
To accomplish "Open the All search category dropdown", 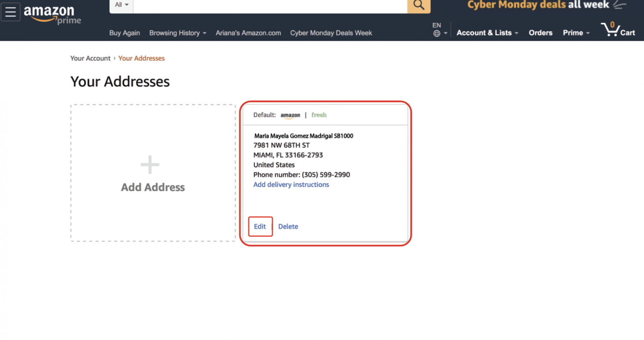I will click(x=121, y=5).
